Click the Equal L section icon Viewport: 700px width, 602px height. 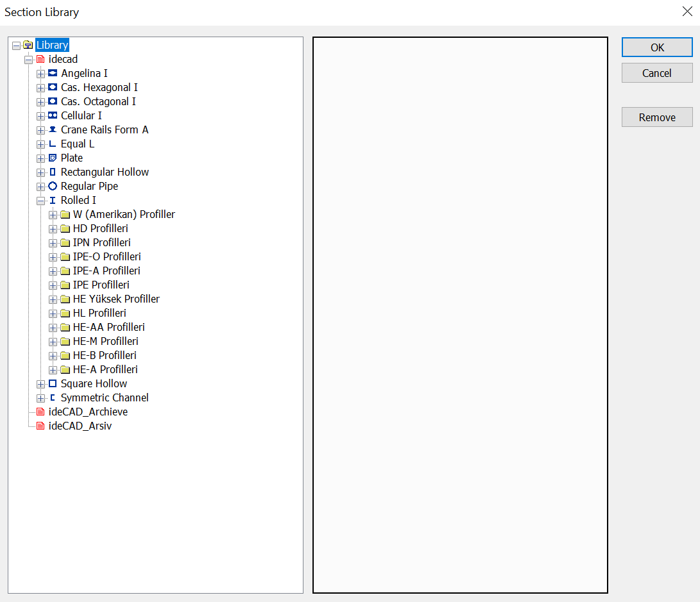coord(52,144)
